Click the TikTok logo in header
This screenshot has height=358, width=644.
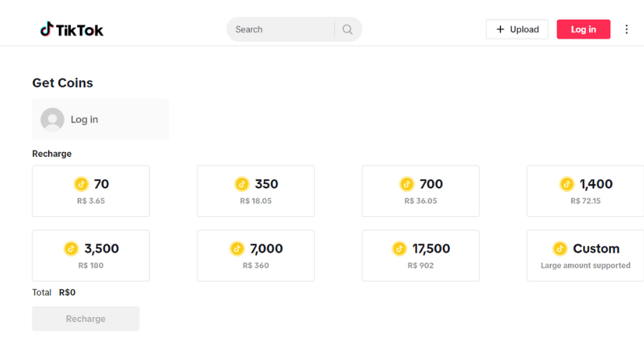pos(72,29)
